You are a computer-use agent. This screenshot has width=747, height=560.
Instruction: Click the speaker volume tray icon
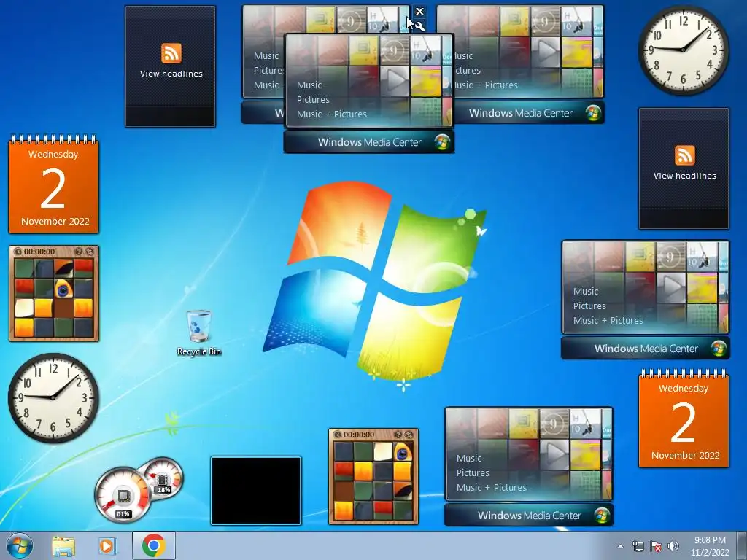tap(673, 546)
